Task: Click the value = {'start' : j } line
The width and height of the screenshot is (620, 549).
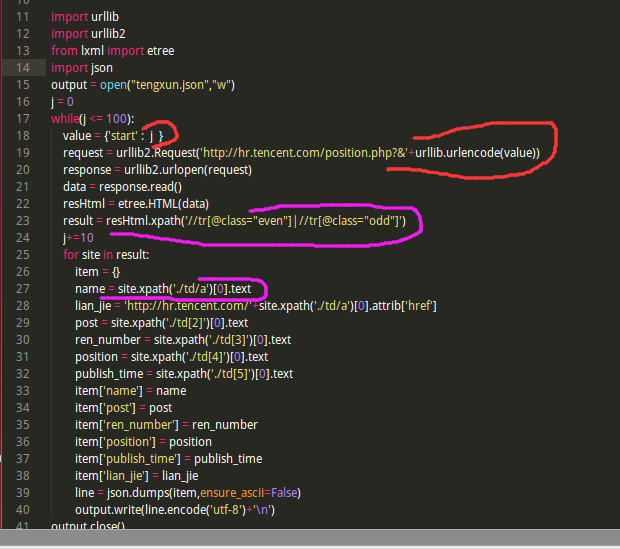Action: (x=113, y=136)
